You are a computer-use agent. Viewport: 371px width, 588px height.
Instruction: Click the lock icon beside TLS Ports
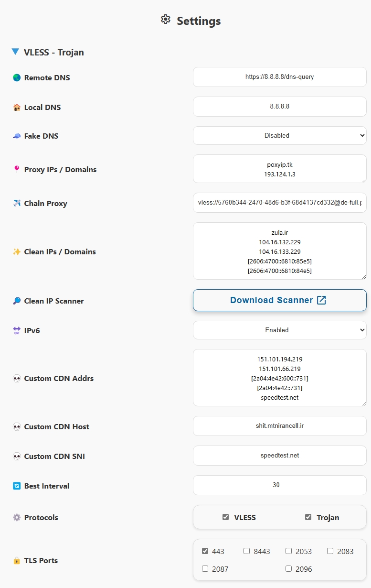pos(17,560)
